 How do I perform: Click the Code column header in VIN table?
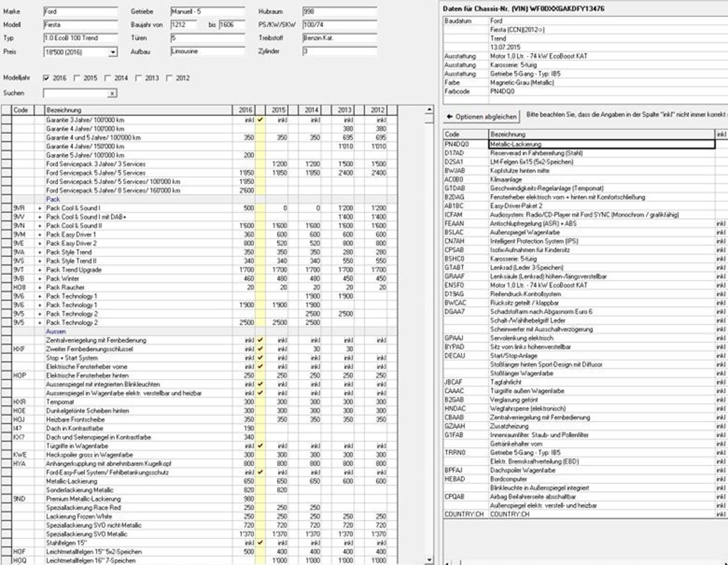[466, 134]
